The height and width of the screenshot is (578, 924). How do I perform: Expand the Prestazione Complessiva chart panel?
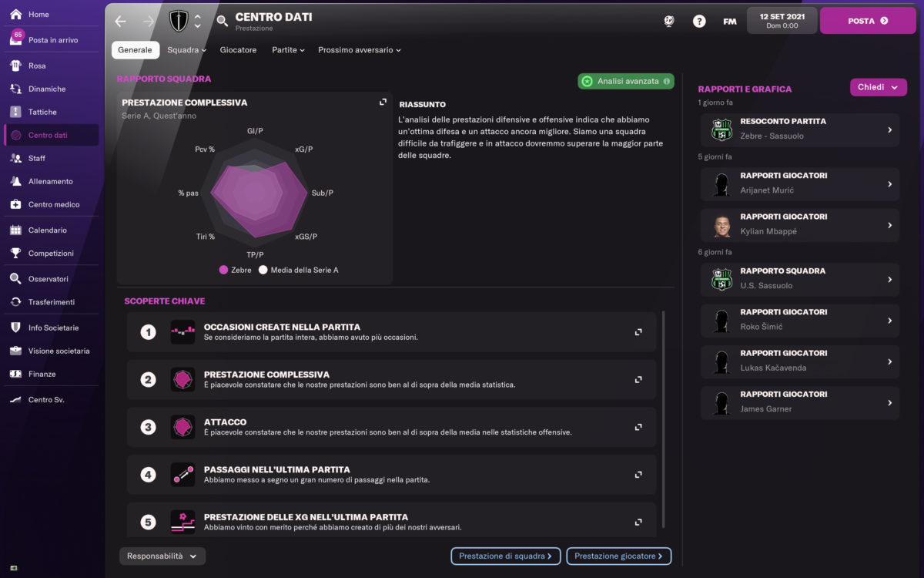click(383, 102)
